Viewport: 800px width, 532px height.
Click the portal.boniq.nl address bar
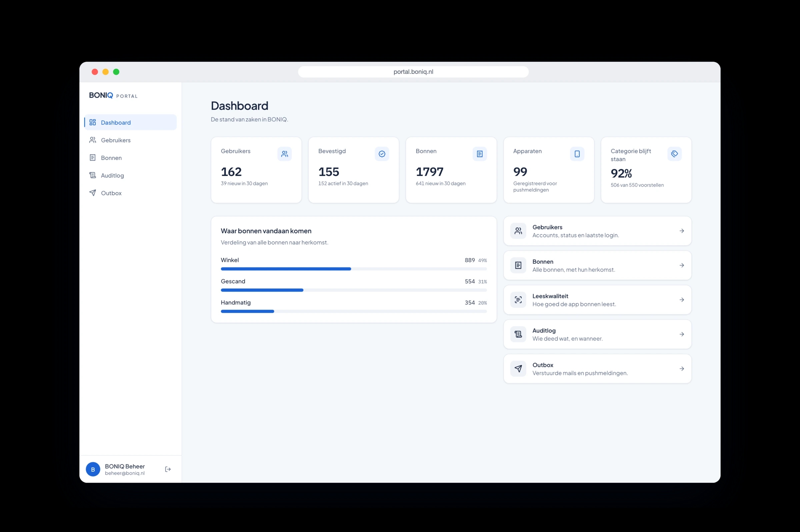(x=413, y=72)
